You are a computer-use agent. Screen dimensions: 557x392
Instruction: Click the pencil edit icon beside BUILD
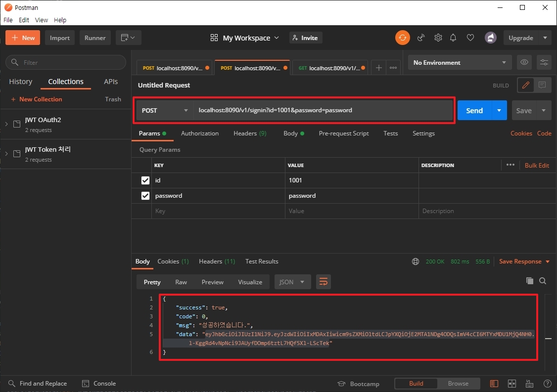click(x=526, y=85)
